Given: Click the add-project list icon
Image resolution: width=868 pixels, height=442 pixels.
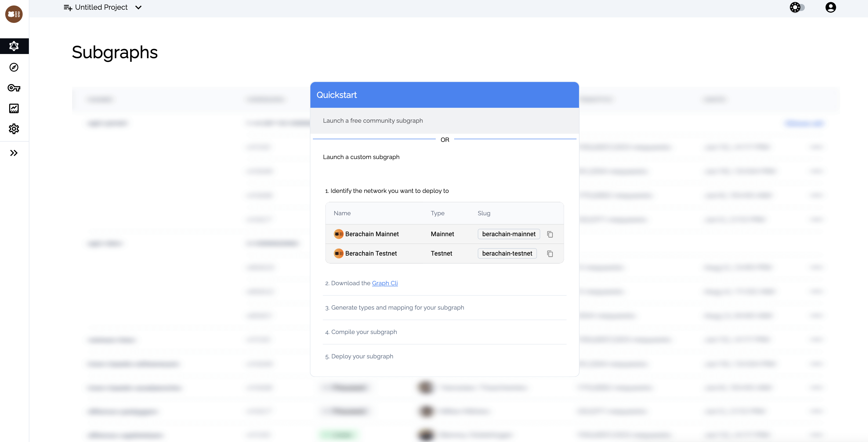Looking at the screenshot, I should [68, 7].
